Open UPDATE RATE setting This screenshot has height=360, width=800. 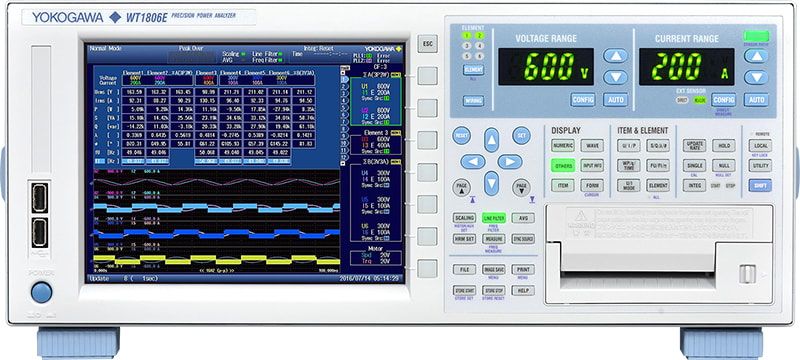tap(694, 146)
